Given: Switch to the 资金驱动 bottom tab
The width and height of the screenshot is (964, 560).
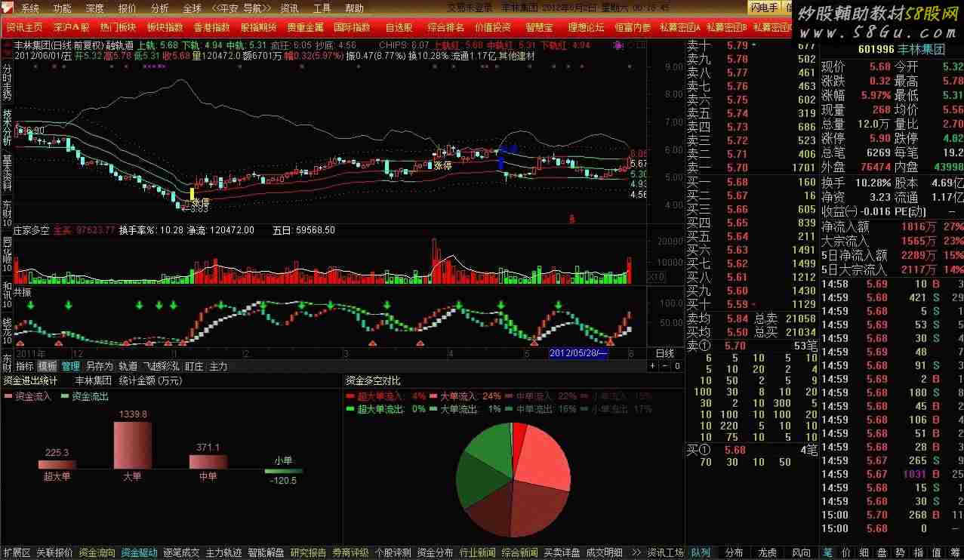Looking at the screenshot, I should (x=140, y=552).
